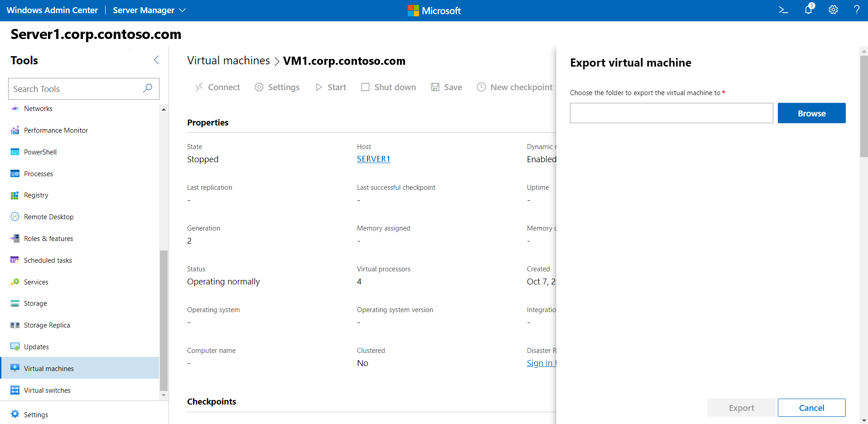
Task: Open the Performance Monitor tool
Action: tap(56, 130)
